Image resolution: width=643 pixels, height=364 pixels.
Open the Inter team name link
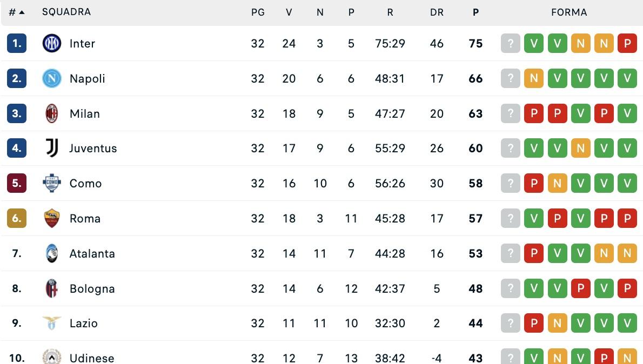(82, 43)
